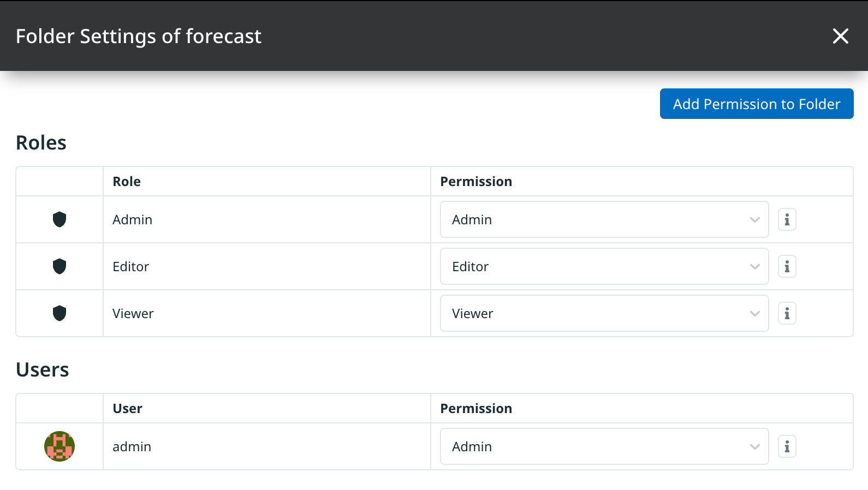
Task: Open the Viewer role permission dropdown
Action: click(604, 313)
